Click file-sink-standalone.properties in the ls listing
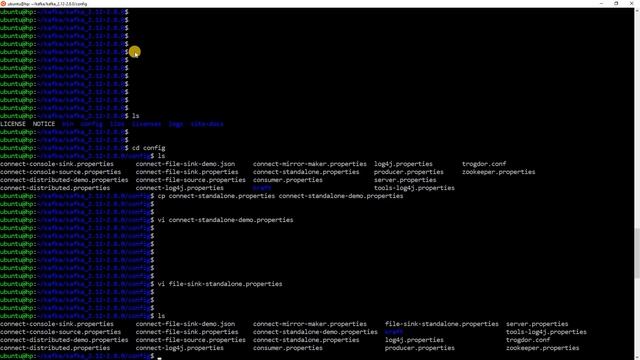Image resolution: width=640 pixels, height=360 pixels. click(x=442, y=324)
